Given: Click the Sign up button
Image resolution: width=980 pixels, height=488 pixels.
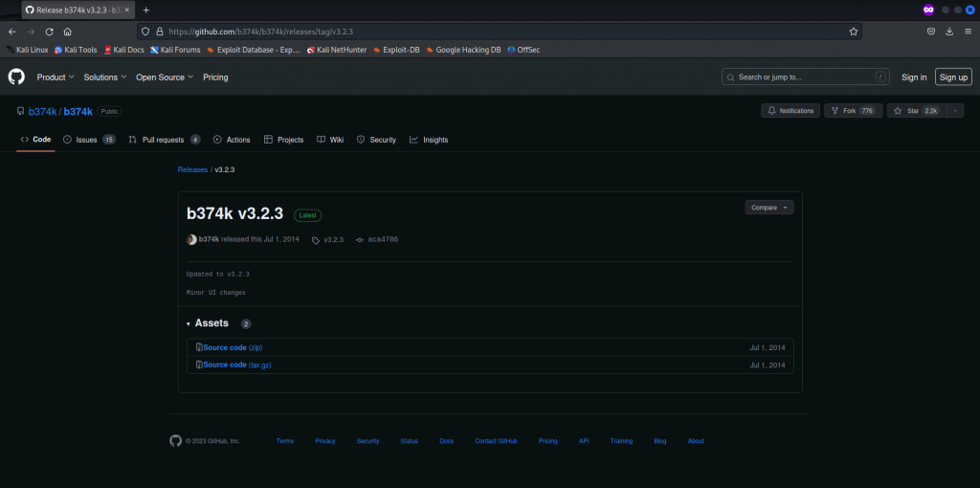Looking at the screenshot, I should [x=954, y=77].
